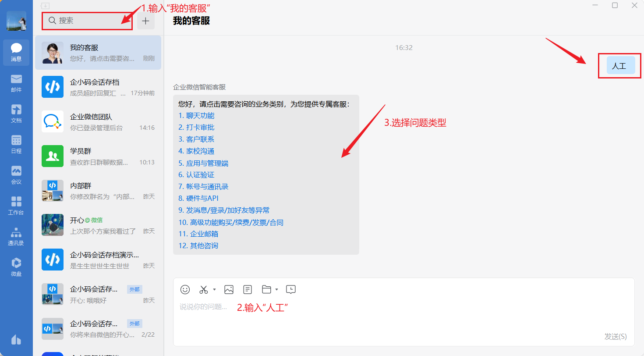
Task: Open external chat with 开心: 哦哦好
Action: point(98,294)
